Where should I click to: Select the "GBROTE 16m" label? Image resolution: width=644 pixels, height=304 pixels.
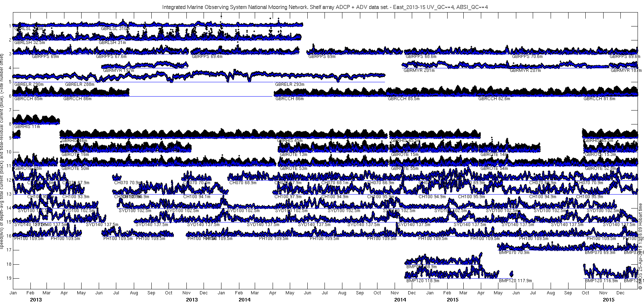pos(75,155)
